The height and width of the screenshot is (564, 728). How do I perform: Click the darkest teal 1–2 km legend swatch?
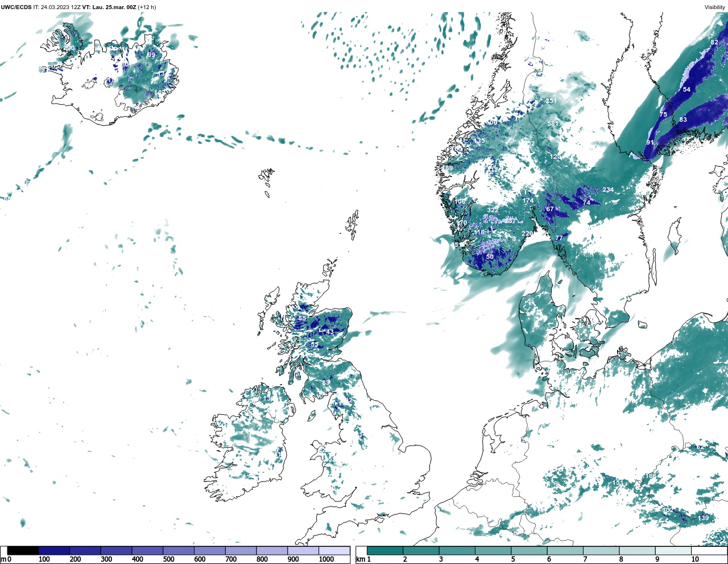tap(385, 551)
